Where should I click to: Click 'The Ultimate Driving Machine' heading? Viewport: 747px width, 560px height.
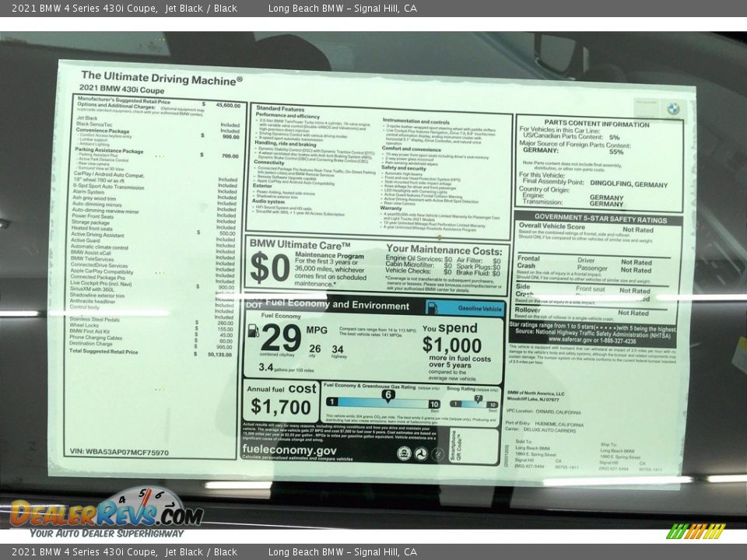pyautogui.click(x=162, y=78)
